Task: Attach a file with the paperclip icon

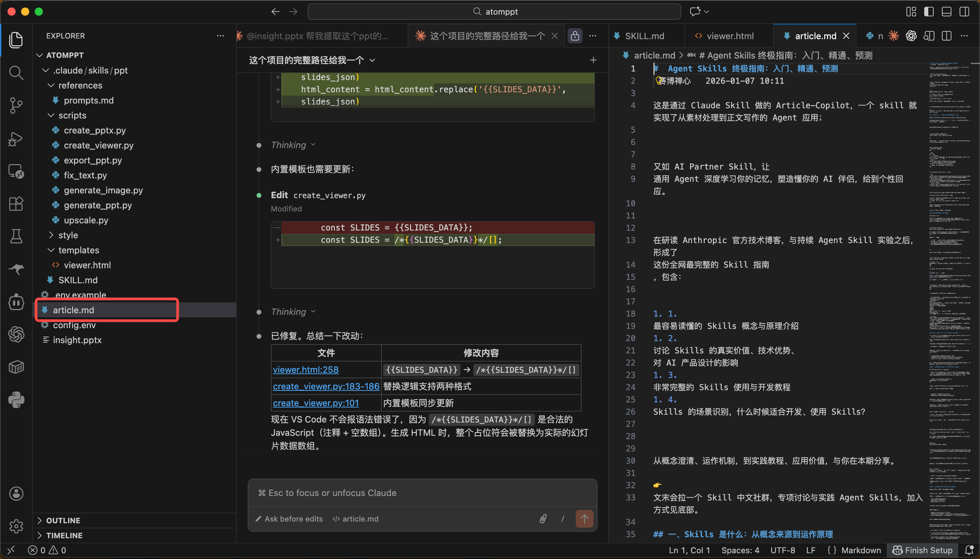Action: 543,519
